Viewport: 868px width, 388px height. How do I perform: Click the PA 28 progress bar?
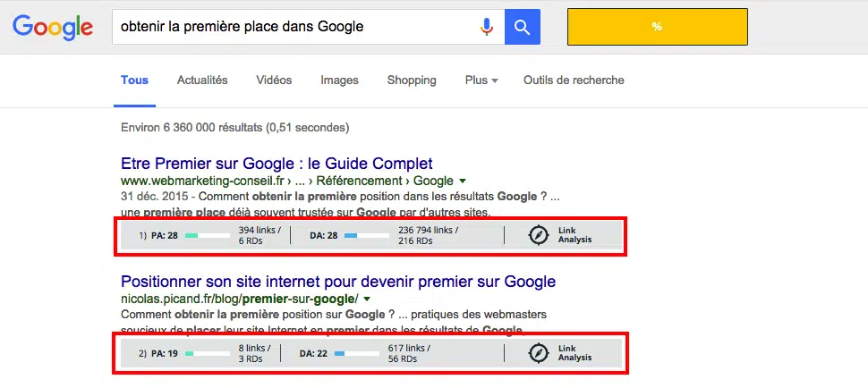(207, 235)
